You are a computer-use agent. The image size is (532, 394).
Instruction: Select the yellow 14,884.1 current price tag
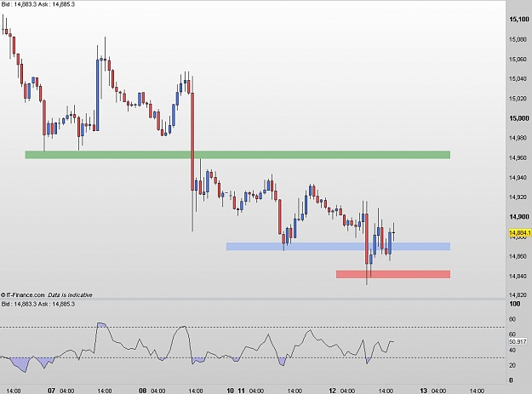pyautogui.click(x=520, y=233)
